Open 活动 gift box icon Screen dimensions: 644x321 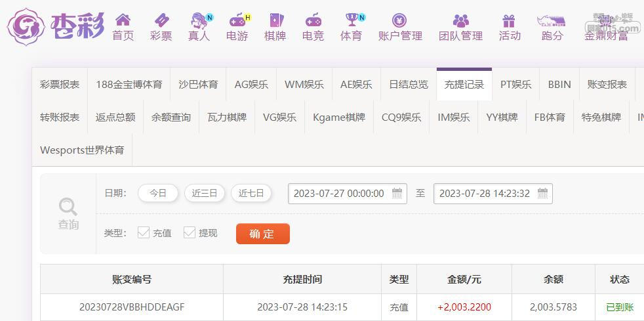[x=509, y=20]
